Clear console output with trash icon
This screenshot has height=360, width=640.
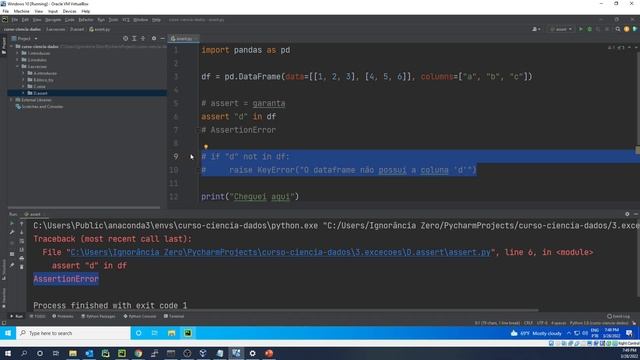(x=22, y=267)
